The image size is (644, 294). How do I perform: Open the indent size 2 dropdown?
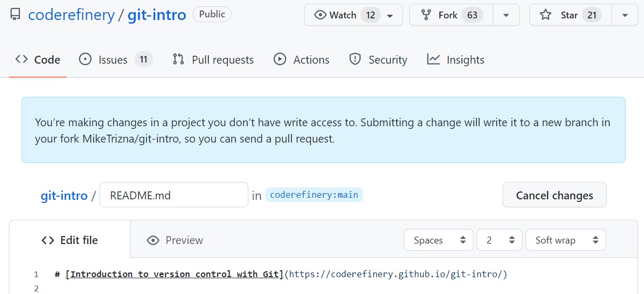499,240
